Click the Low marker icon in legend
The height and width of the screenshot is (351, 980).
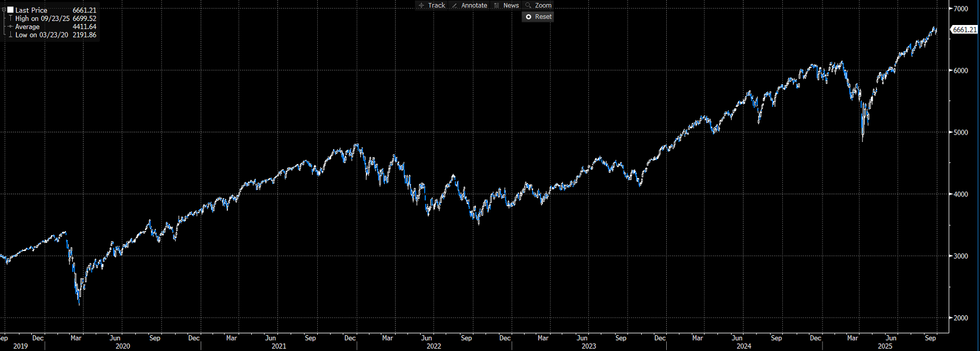(x=10, y=35)
